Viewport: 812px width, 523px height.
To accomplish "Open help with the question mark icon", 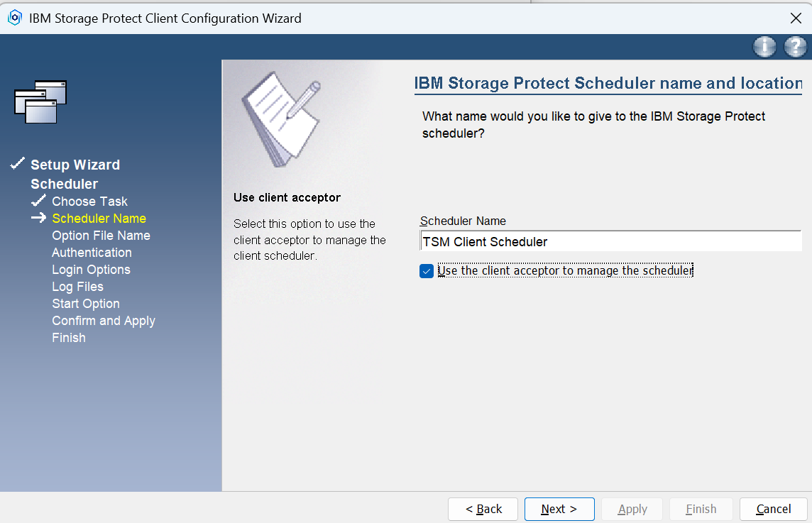I will 794,47.
